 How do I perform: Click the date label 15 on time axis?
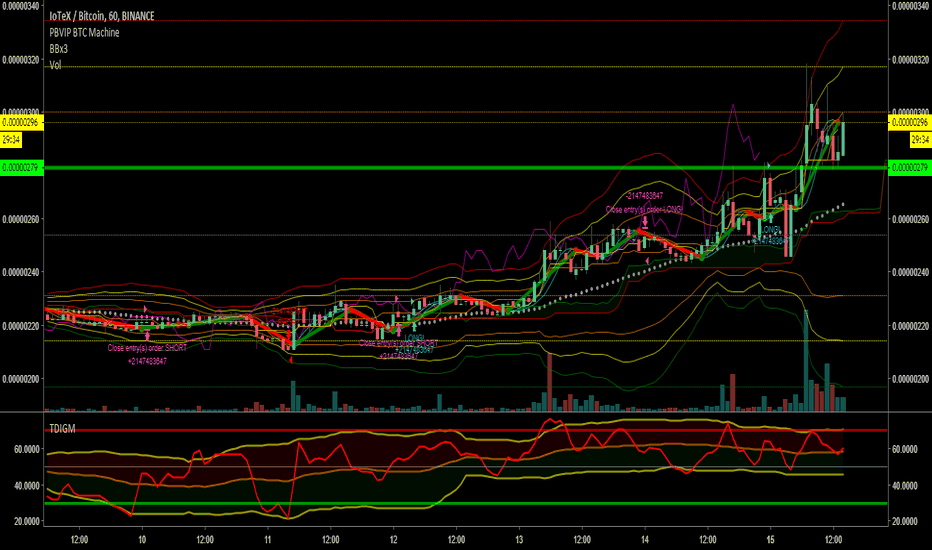770,540
